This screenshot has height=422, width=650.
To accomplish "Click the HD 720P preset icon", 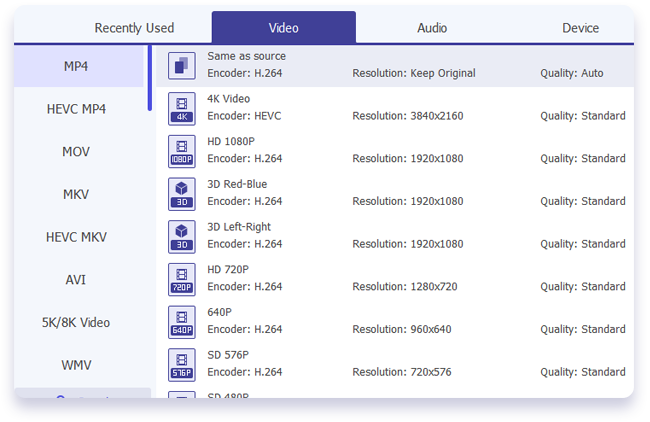I will tap(181, 280).
